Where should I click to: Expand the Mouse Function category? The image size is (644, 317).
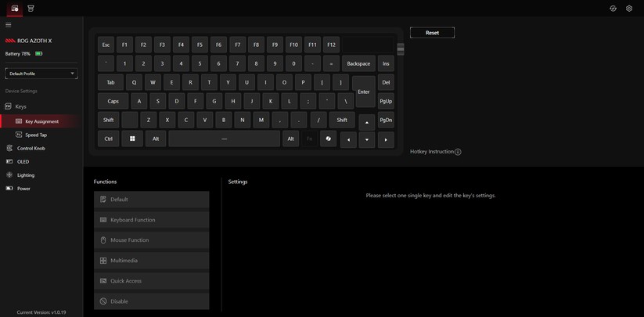(151, 240)
